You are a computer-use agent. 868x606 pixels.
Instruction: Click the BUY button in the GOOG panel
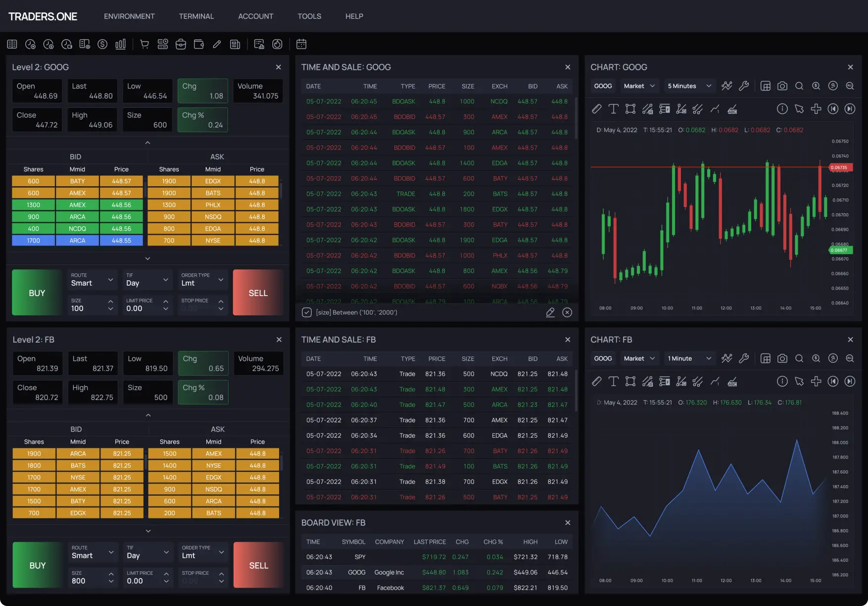37,293
